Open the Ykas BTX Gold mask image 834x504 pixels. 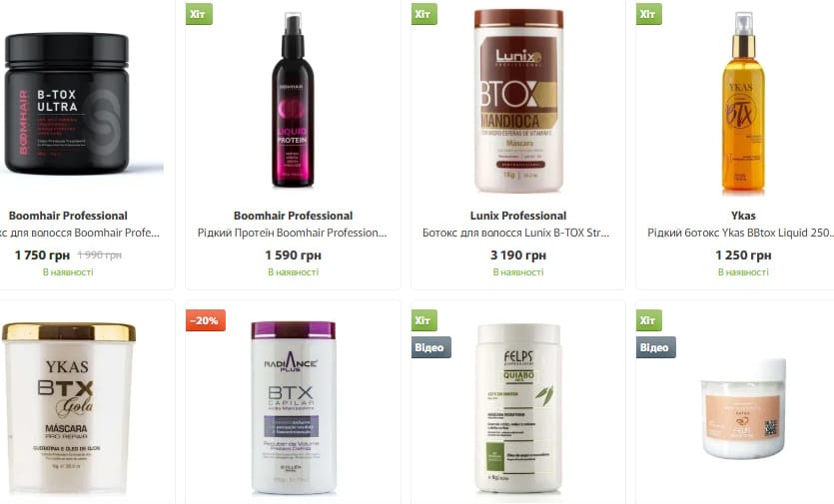68,408
